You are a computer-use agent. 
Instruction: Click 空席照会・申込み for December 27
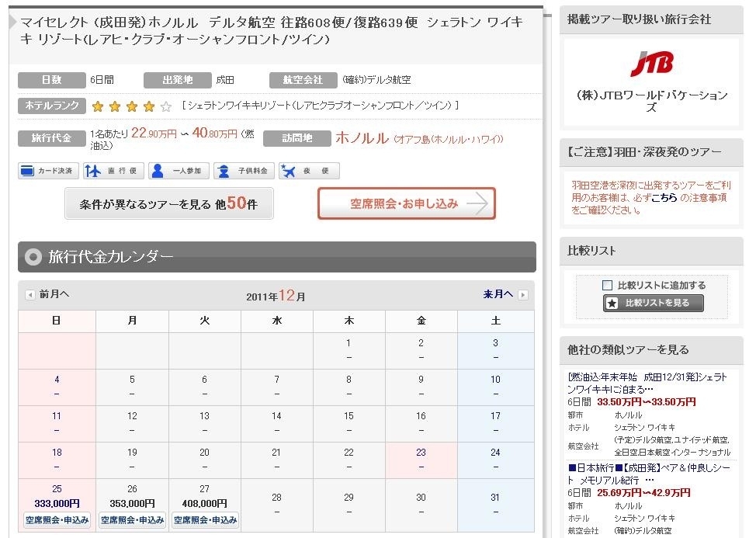(x=205, y=520)
